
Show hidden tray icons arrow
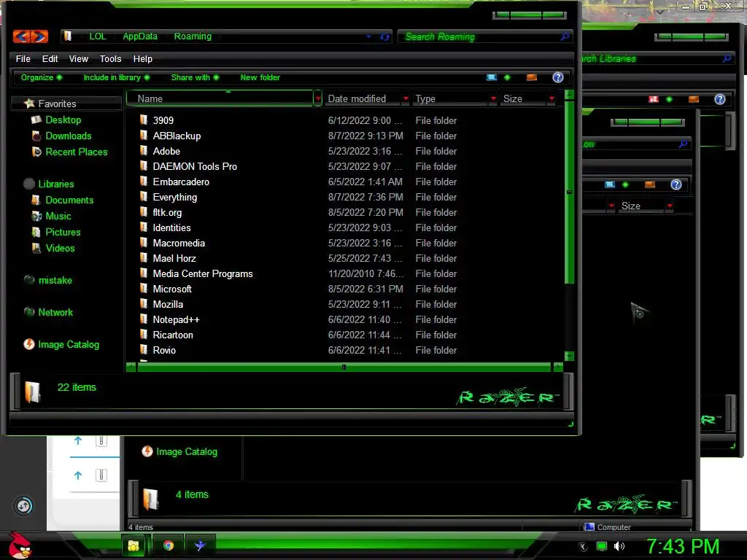click(583, 547)
